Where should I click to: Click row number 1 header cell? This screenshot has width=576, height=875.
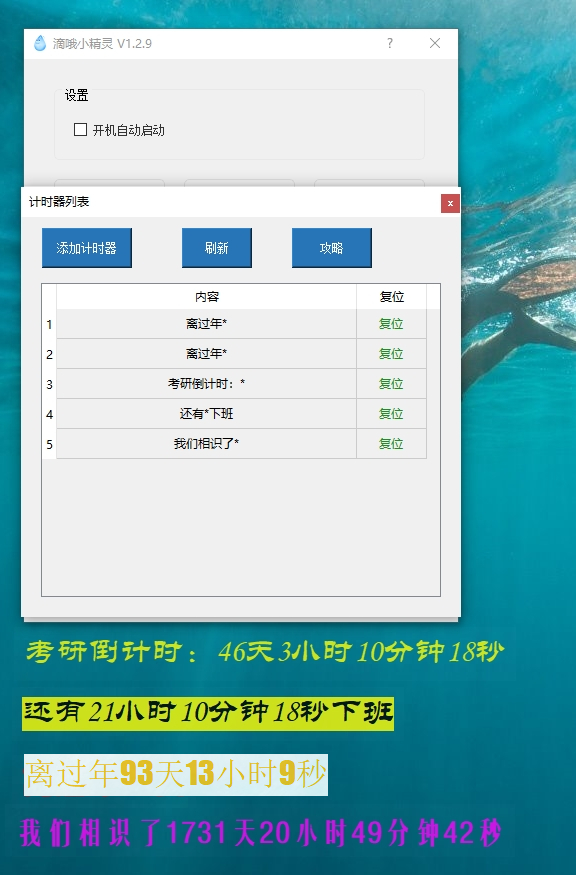(x=49, y=324)
